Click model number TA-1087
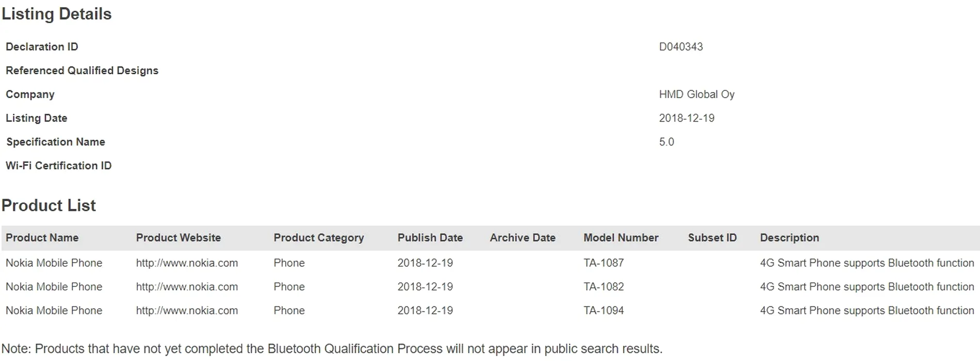 click(603, 263)
